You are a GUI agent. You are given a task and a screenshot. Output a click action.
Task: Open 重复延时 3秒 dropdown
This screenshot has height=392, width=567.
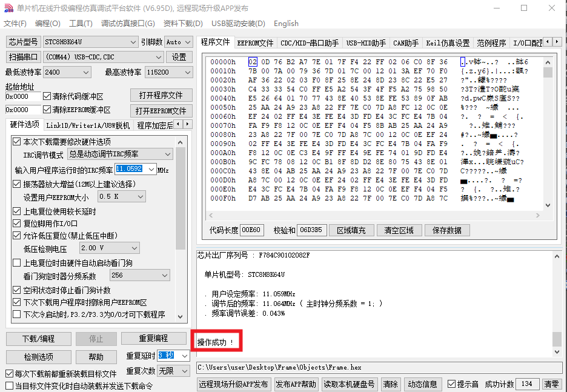tap(185, 356)
